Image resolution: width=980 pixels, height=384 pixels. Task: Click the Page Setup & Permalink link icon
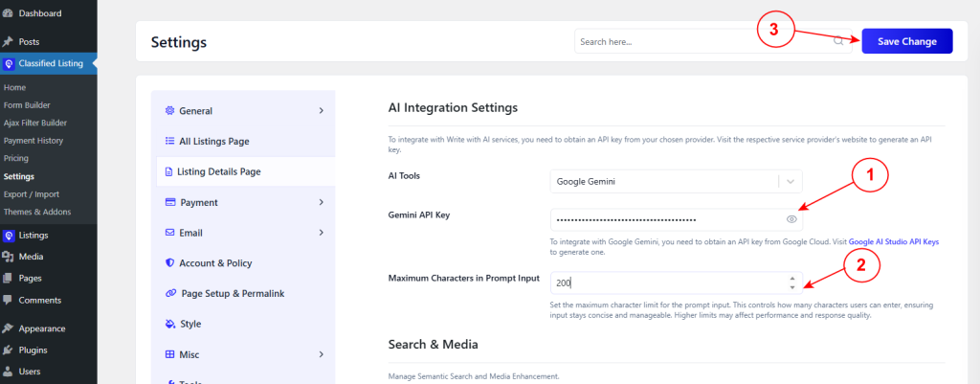[170, 293]
